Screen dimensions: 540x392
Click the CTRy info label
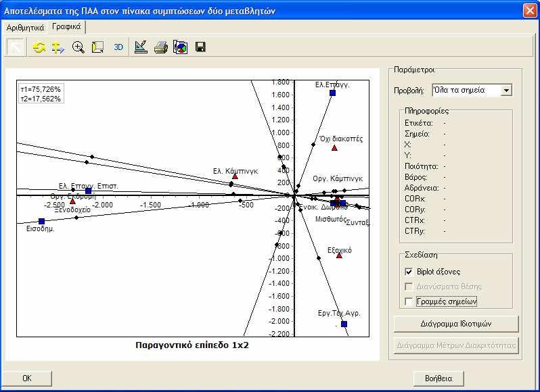click(x=415, y=231)
